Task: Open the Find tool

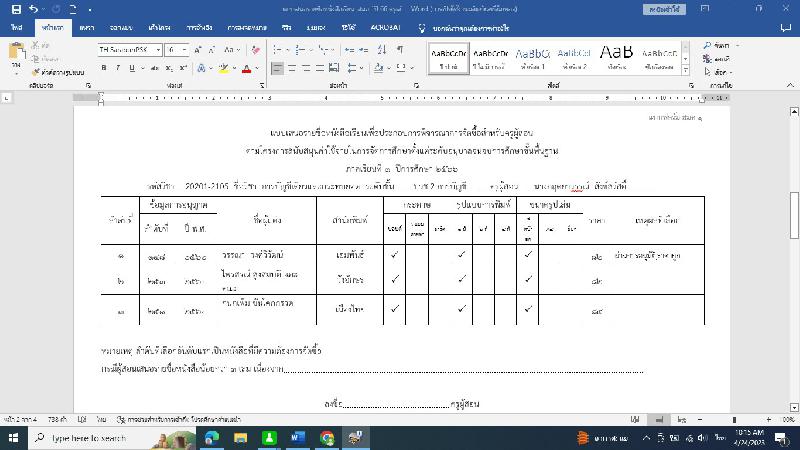Action: pos(717,45)
